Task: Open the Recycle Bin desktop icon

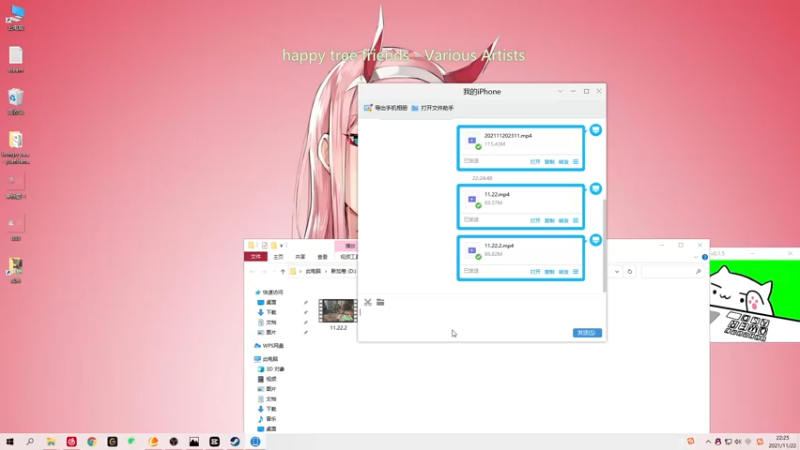Action: (16, 102)
